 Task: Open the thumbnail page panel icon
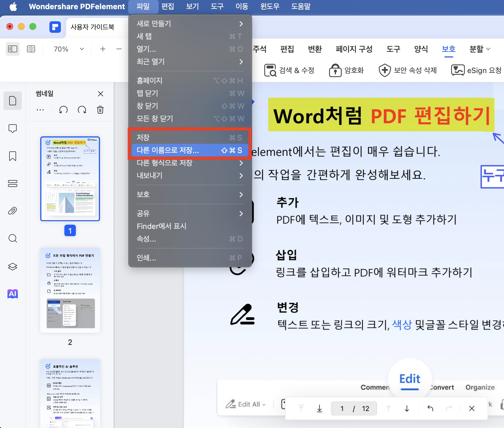point(13,101)
